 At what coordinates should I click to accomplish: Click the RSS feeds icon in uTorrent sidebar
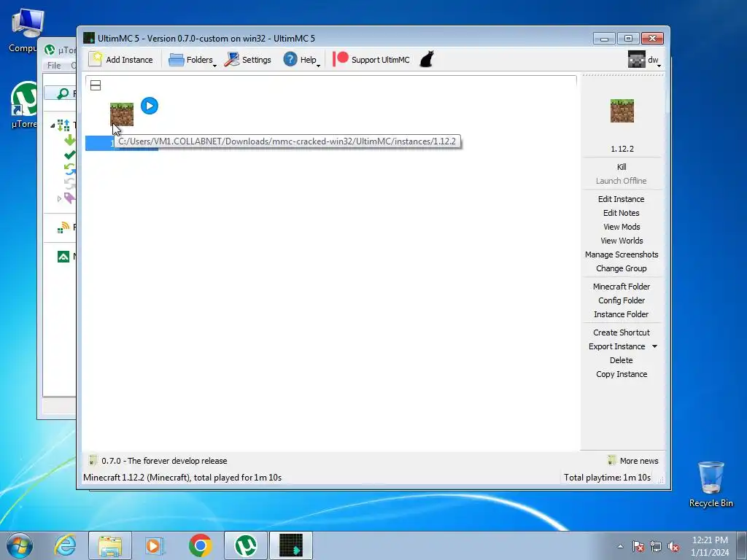[63, 227]
